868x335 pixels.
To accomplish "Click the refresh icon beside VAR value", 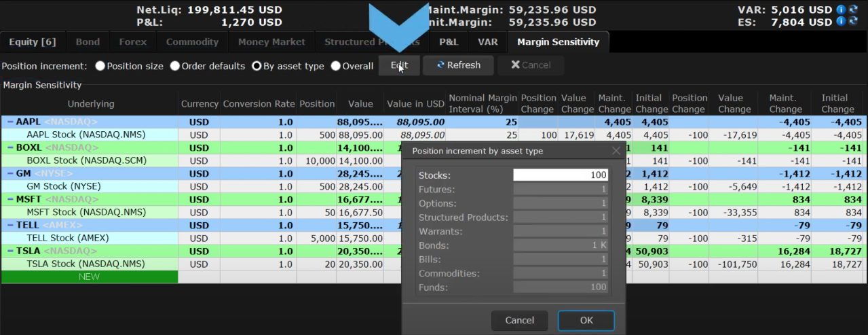I will coord(853,10).
